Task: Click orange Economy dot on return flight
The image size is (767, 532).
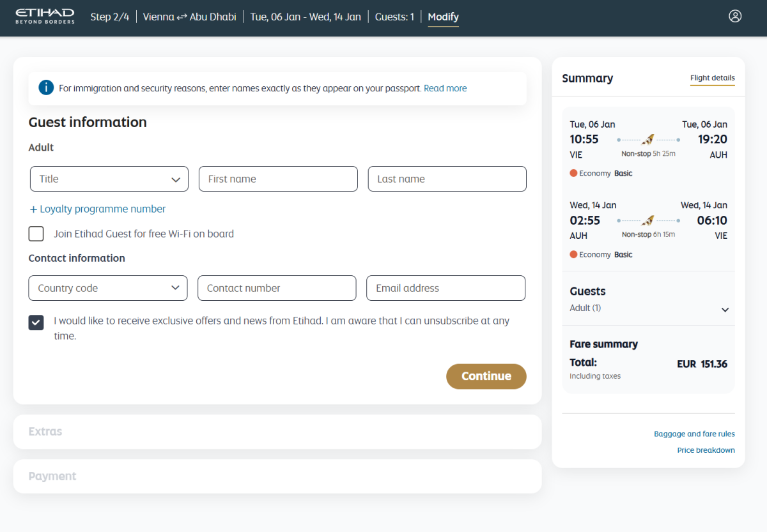Action: [573, 254]
